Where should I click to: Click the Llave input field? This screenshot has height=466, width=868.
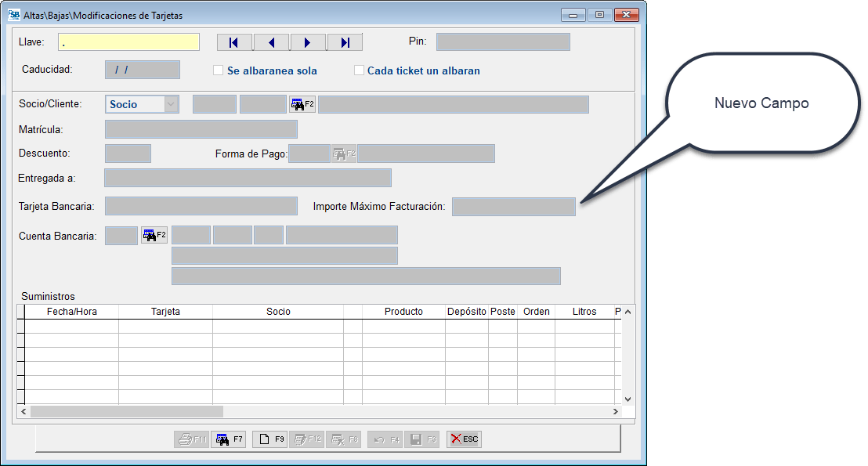pyautogui.click(x=129, y=42)
